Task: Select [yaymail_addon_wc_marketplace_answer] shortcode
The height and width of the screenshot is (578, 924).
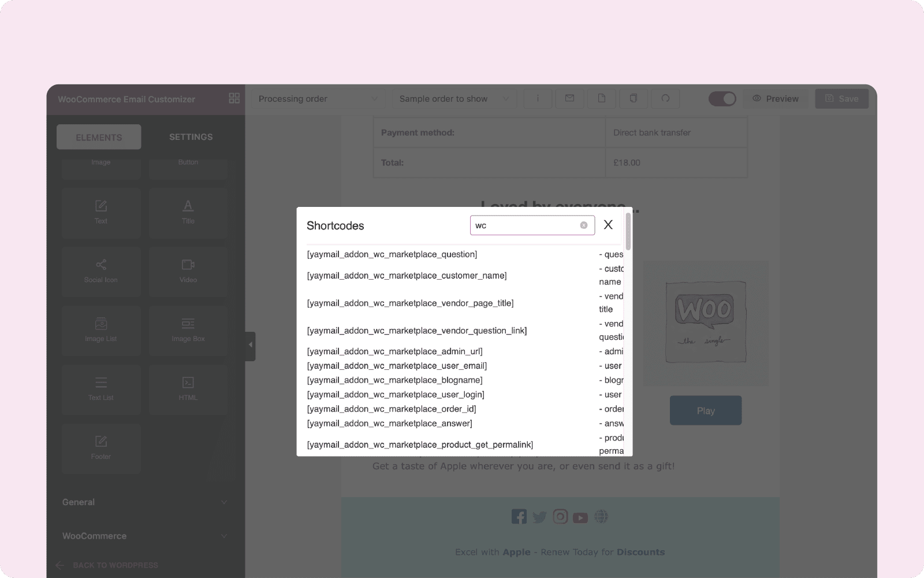Action: click(x=390, y=424)
